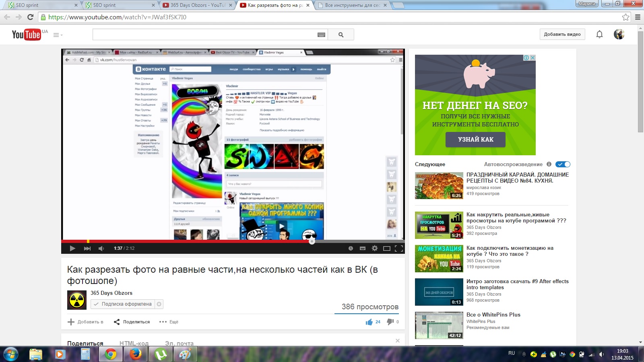Click the 365 Days Obzors channel name

(x=111, y=293)
